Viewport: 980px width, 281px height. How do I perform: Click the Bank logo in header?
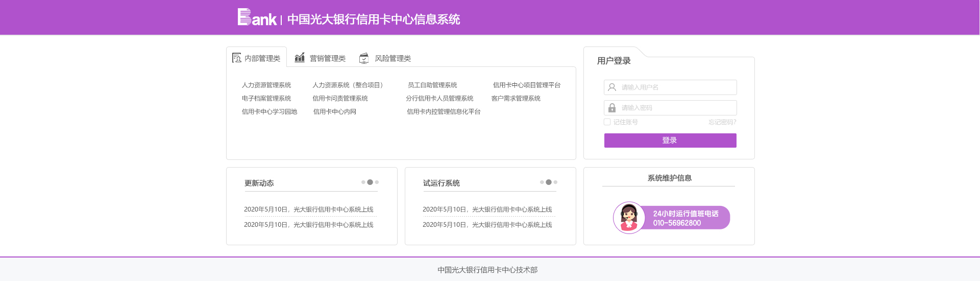click(x=257, y=17)
